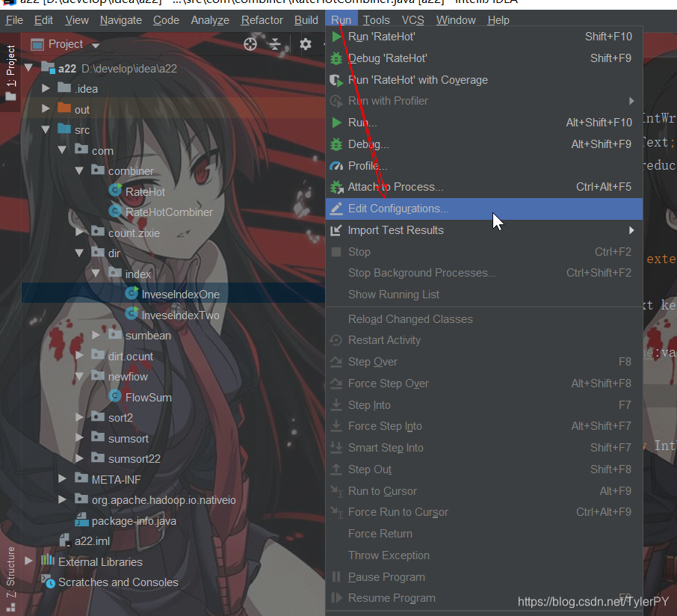The height and width of the screenshot is (616, 677).
Task: Select the RateHotCombiner class
Action: tap(169, 212)
